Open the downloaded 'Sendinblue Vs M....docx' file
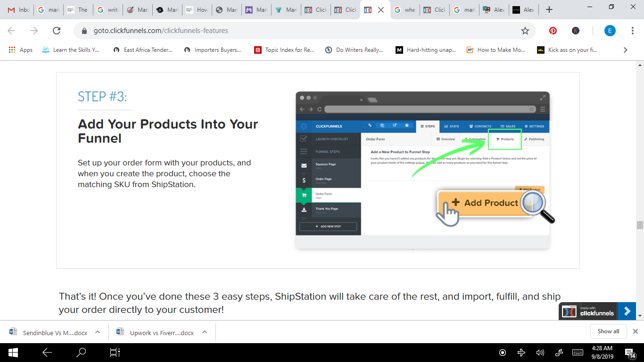 pos(50,332)
